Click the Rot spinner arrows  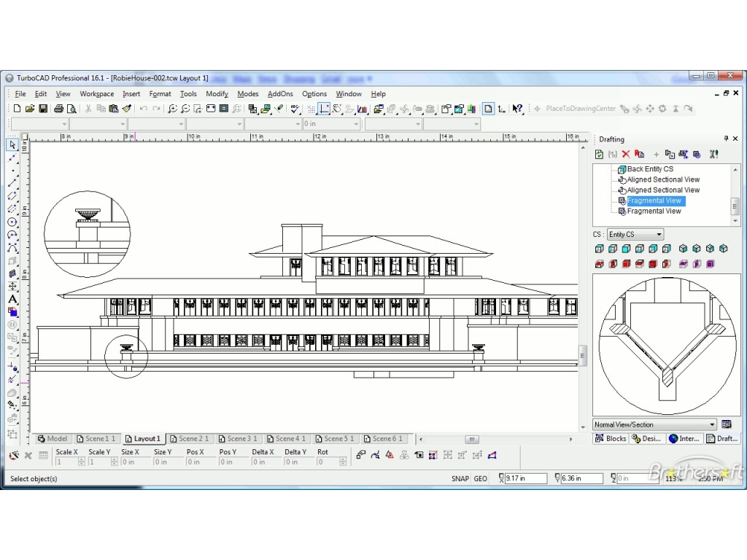pos(343,462)
